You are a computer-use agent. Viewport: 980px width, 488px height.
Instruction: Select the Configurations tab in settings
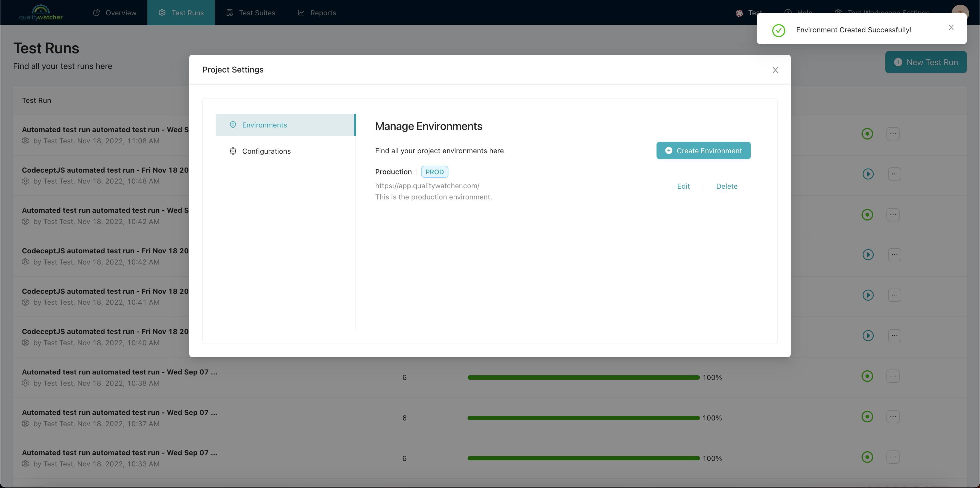tap(266, 151)
